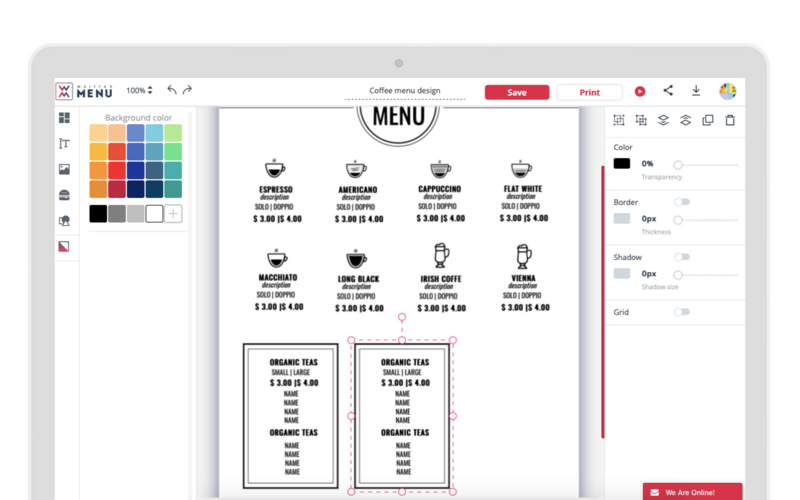Open the We Are Online chat
The image size is (800, 500).
(692, 492)
